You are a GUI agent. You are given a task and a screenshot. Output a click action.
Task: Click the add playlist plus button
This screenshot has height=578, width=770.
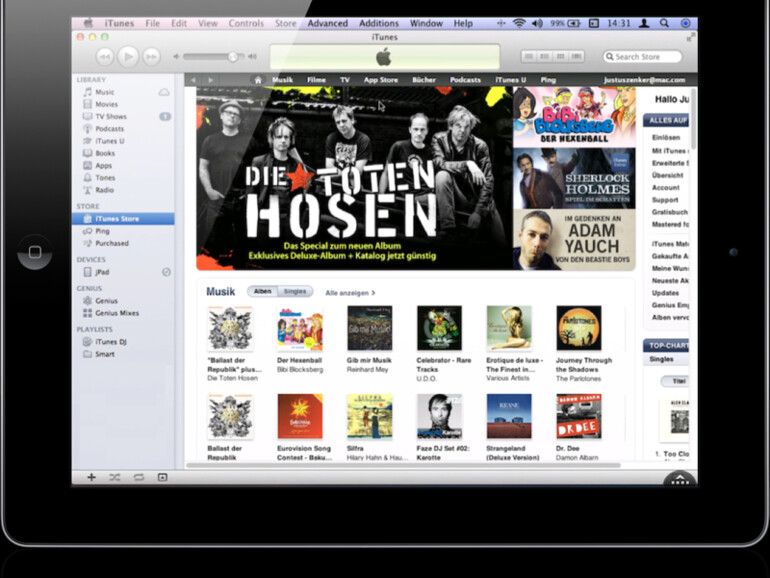[x=91, y=477]
